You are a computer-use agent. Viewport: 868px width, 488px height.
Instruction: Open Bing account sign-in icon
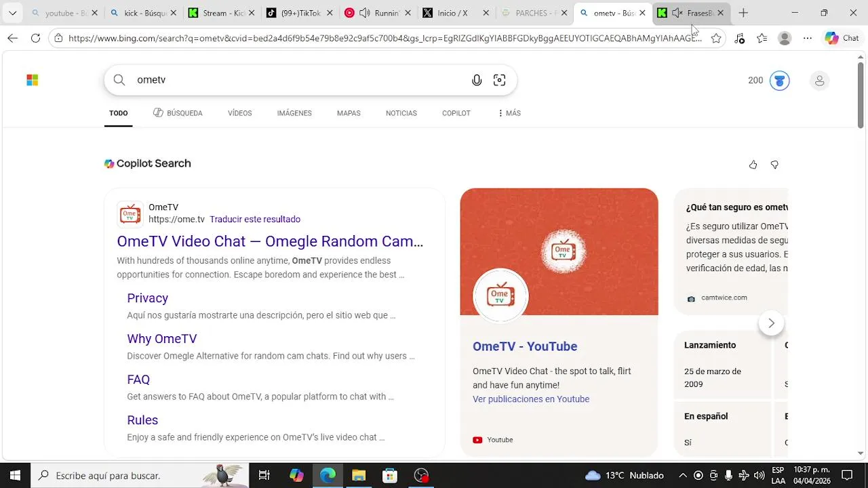click(819, 81)
